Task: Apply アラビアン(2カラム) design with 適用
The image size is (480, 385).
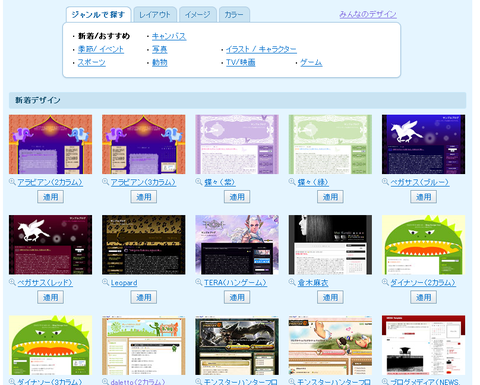Action: coord(50,197)
